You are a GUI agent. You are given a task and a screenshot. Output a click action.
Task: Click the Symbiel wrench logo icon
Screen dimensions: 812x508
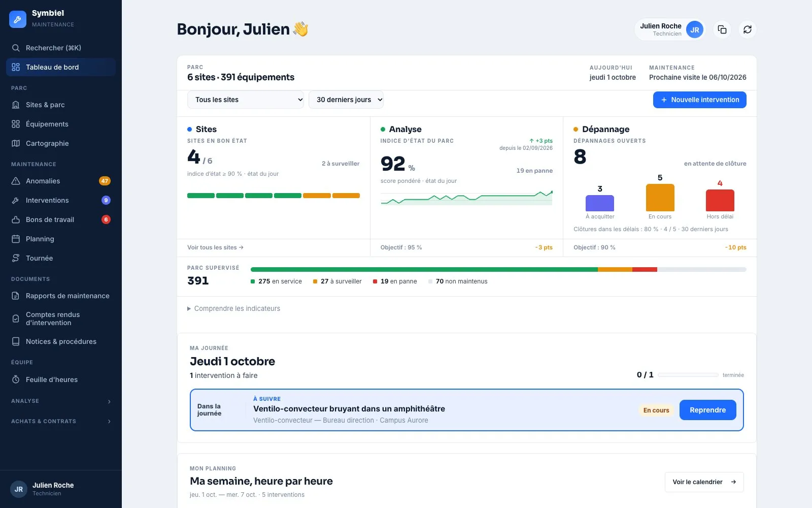pyautogui.click(x=18, y=19)
